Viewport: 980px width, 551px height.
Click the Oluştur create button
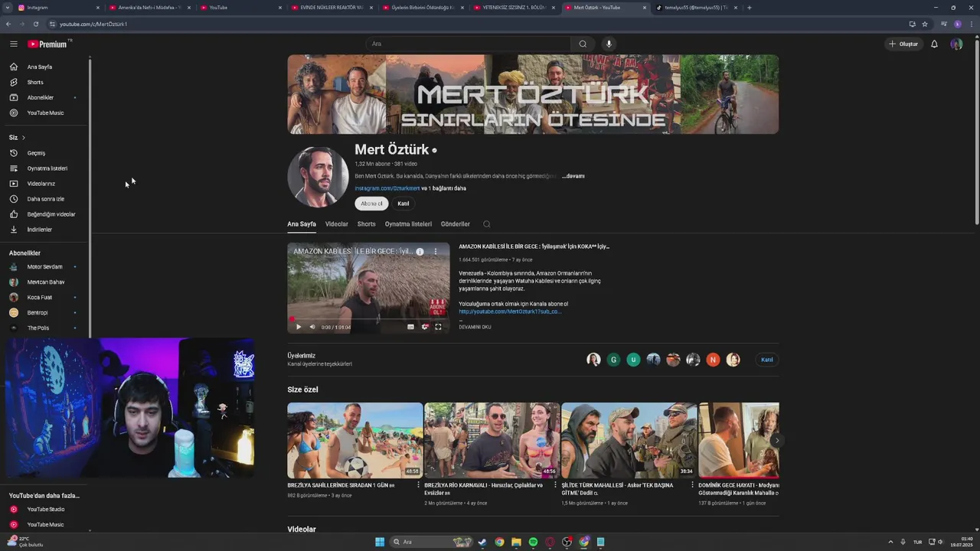[x=903, y=44]
